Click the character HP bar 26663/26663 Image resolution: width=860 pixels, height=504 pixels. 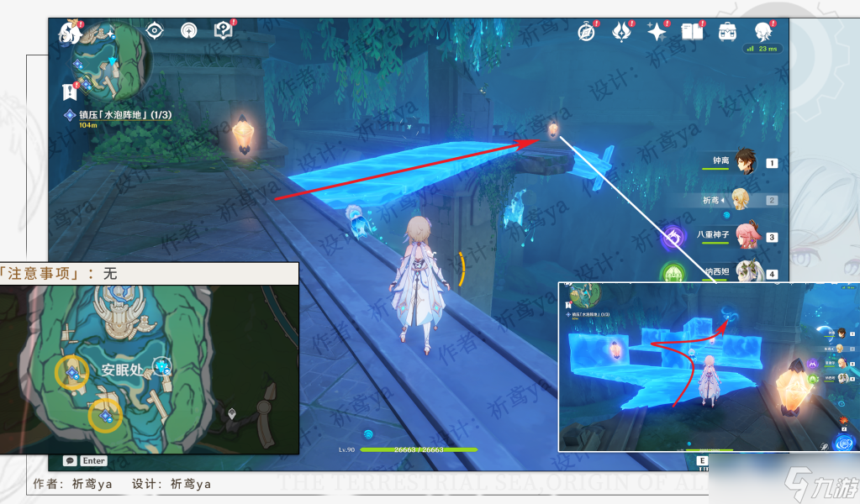tap(419, 449)
